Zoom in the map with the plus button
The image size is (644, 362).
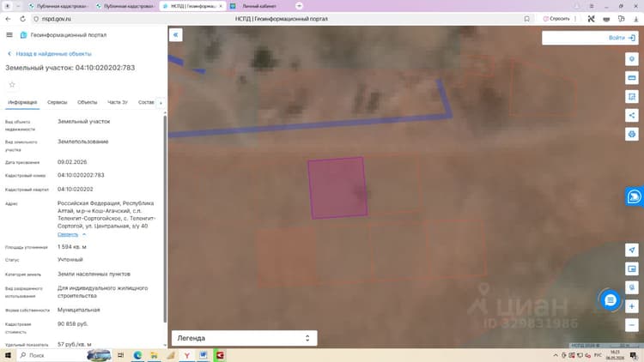pyautogui.click(x=632, y=306)
